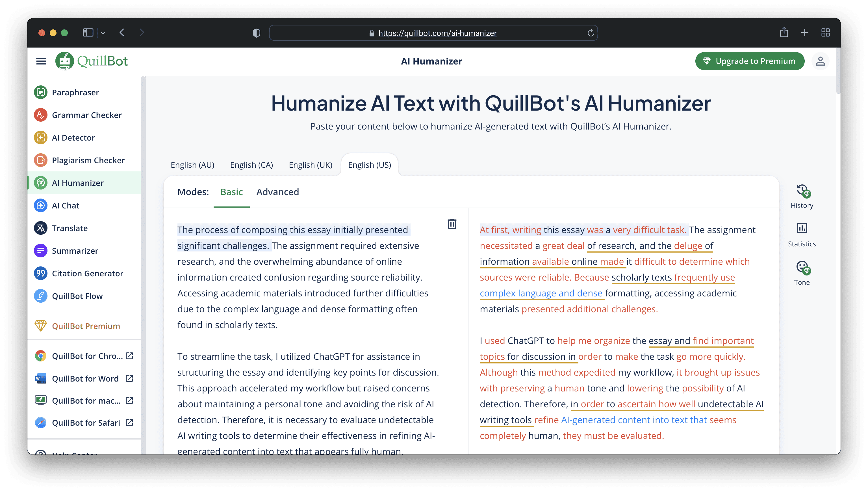
Task: Click the browser address bar URL
Action: pyautogui.click(x=437, y=33)
